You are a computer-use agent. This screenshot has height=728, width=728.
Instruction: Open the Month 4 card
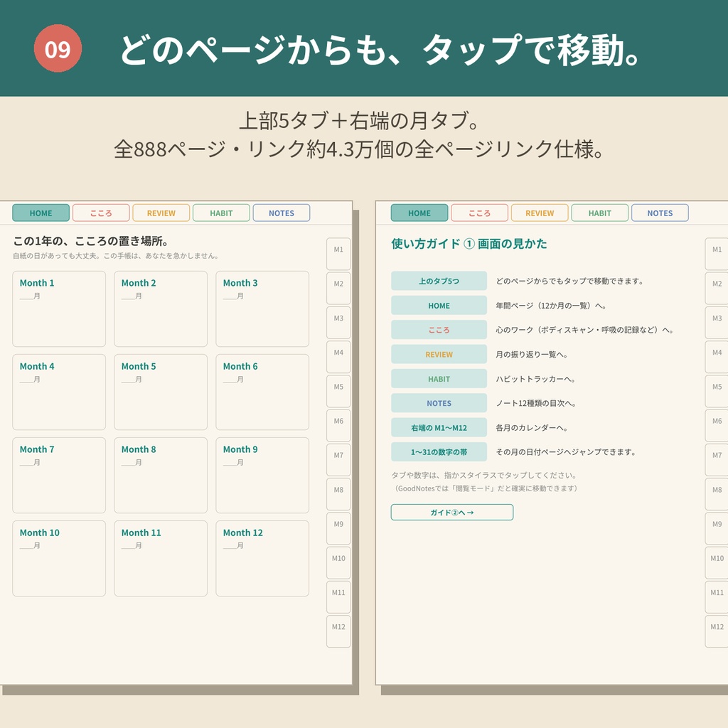pos(59,392)
